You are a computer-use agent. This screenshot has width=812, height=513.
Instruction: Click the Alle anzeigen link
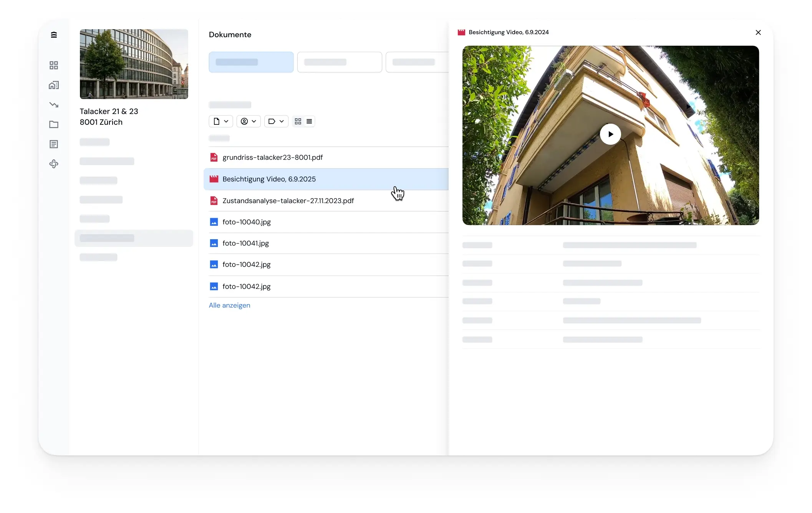click(229, 305)
